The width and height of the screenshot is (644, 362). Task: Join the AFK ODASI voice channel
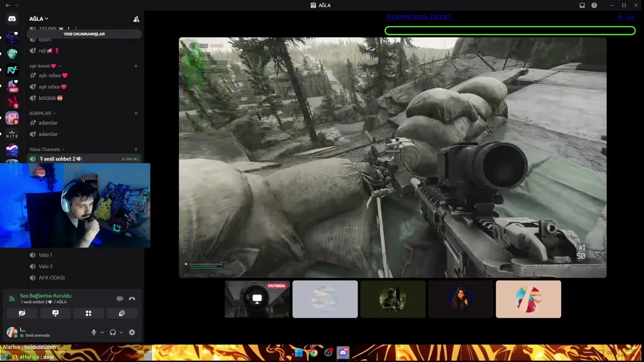(x=84, y=278)
